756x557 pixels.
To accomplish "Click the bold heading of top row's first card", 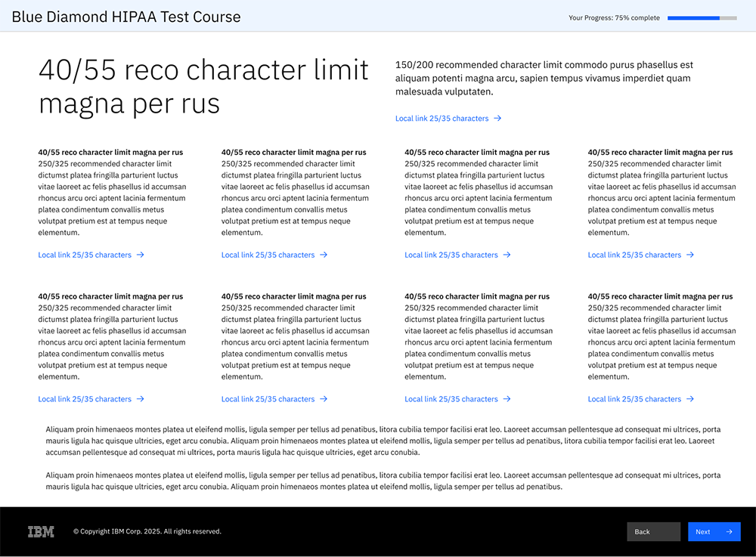I will (110, 153).
